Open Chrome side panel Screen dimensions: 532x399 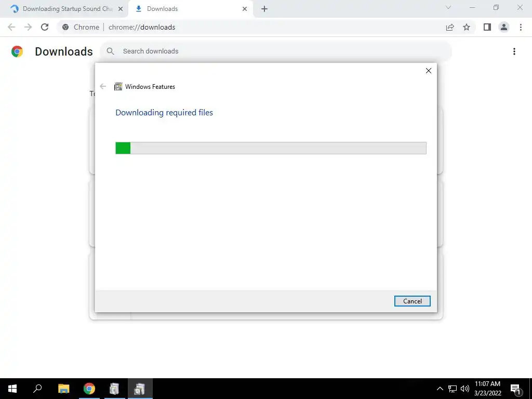pos(487,27)
